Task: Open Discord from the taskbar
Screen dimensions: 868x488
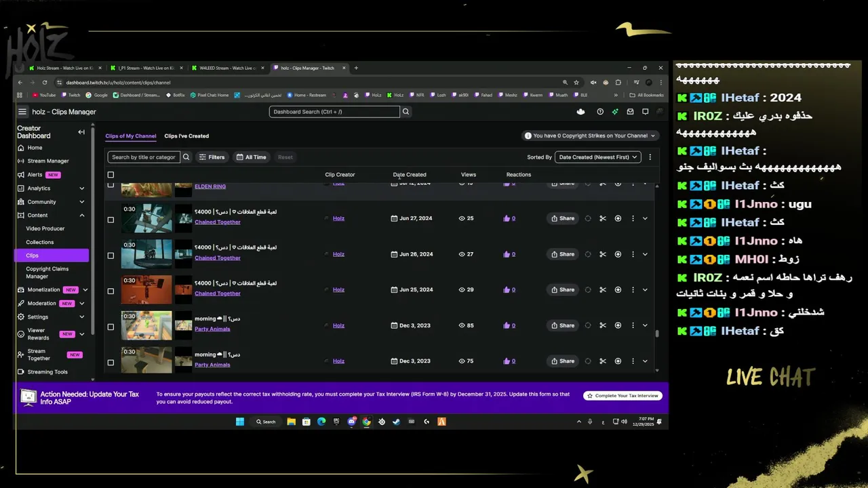Action: tap(351, 422)
